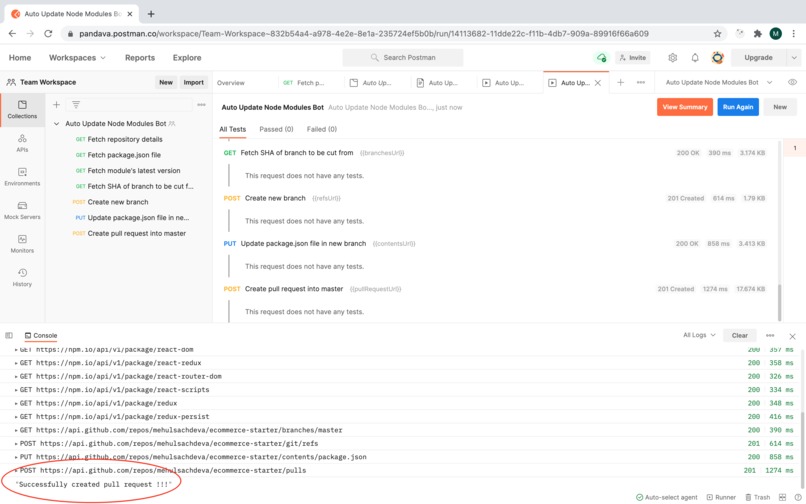Click the Postman user avatar icon
806x504 pixels.
point(718,58)
